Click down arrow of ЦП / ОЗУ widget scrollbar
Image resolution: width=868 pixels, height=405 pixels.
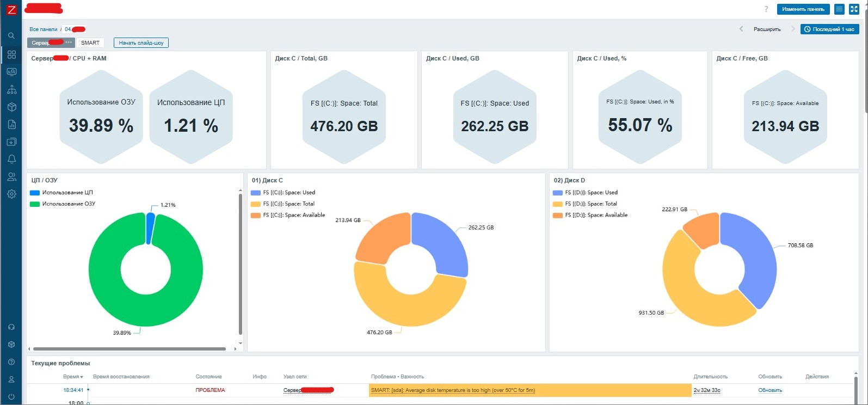tap(241, 344)
